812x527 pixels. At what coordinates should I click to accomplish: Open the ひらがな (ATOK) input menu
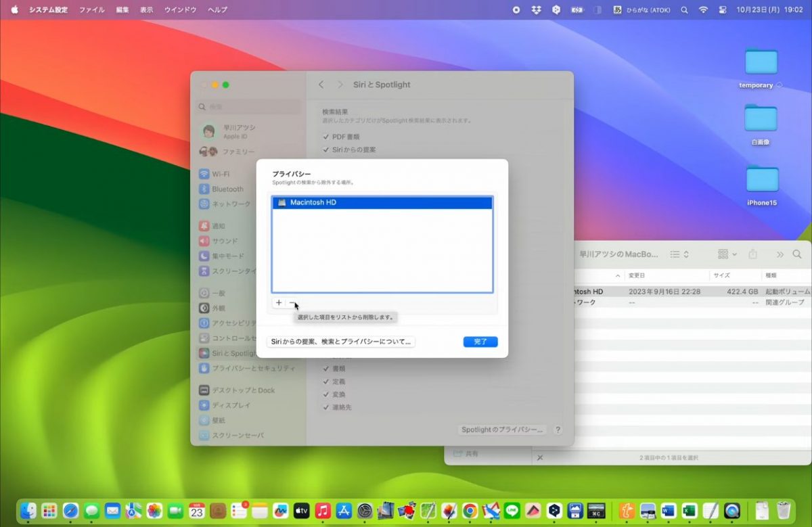coord(641,10)
